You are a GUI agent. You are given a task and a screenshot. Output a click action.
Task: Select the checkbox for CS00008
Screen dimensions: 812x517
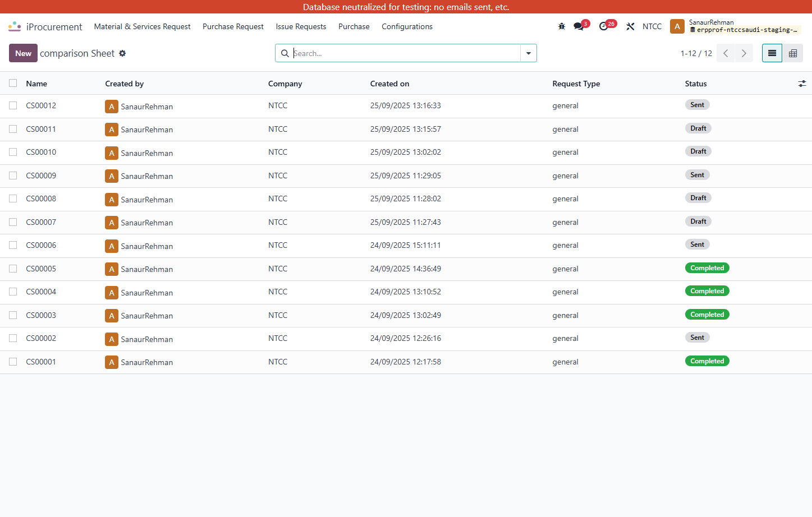[x=13, y=199]
